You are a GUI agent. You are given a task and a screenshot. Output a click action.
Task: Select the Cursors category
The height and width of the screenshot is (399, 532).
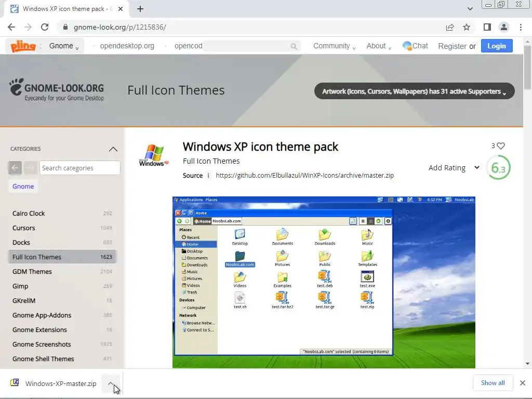[x=62, y=228]
